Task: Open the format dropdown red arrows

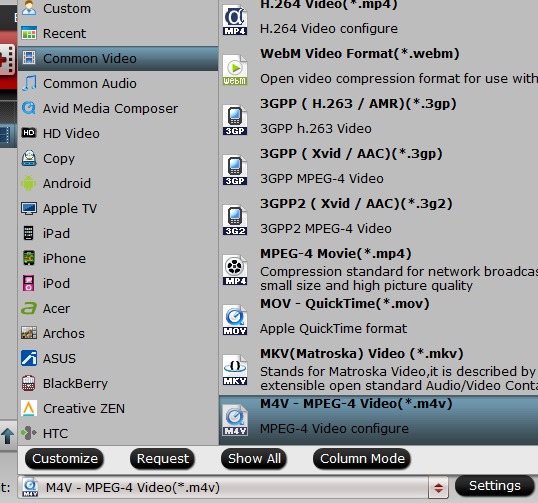Action: pos(438,488)
